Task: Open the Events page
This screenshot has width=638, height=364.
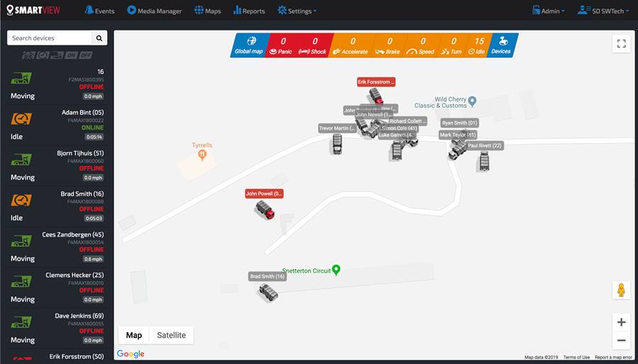Action: click(100, 11)
